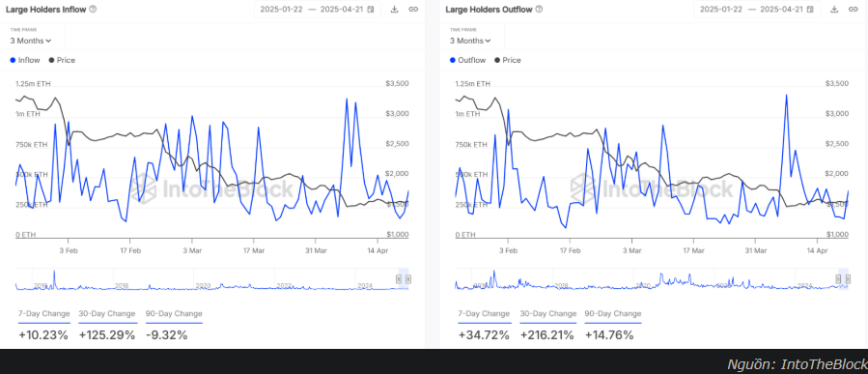Click the 1.25m ETH label in Inflow chart
The image size is (868, 374).
[33, 84]
